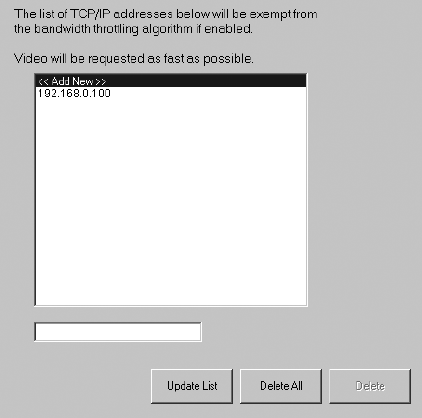The width and height of the screenshot is (422, 418).
Task: Place the cursor in the empty field under the list
Action: tap(118, 332)
